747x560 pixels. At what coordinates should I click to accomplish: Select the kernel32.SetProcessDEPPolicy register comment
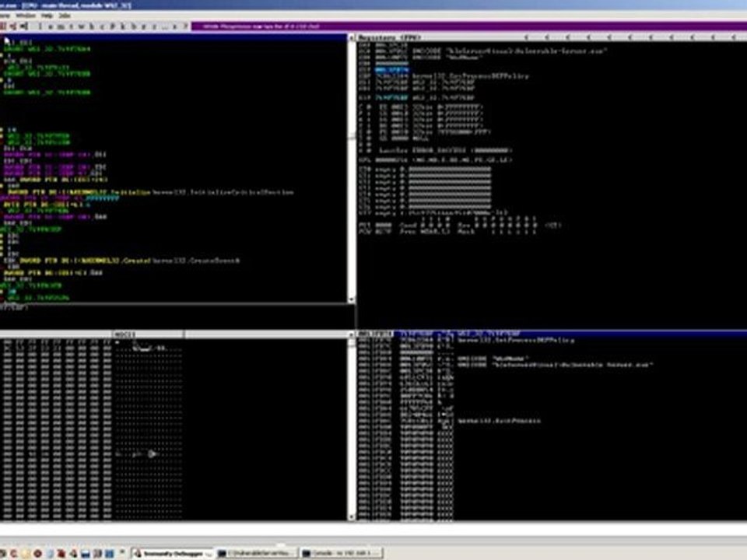(470, 75)
